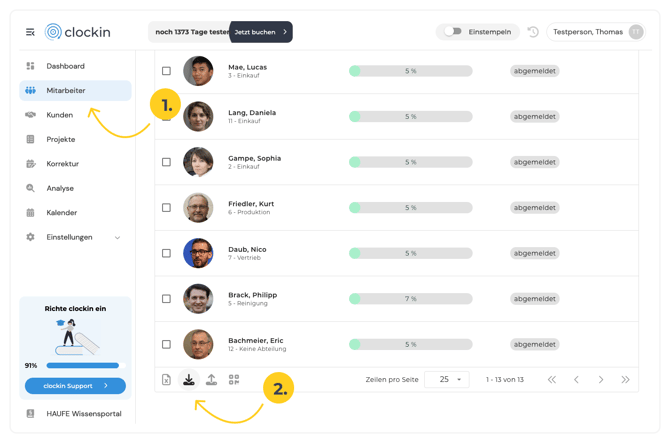
Task: Click the download icon in bottom toolbar
Action: pyautogui.click(x=189, y=379)
